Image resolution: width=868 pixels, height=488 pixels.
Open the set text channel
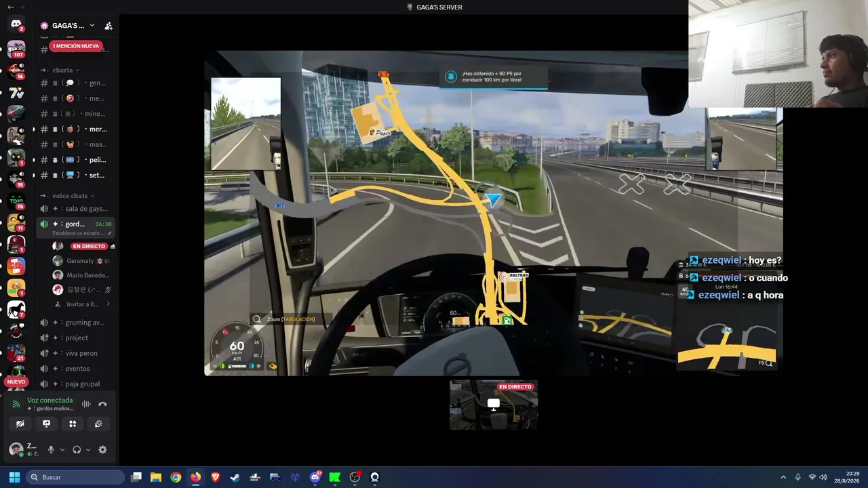[x=77, y=175]
